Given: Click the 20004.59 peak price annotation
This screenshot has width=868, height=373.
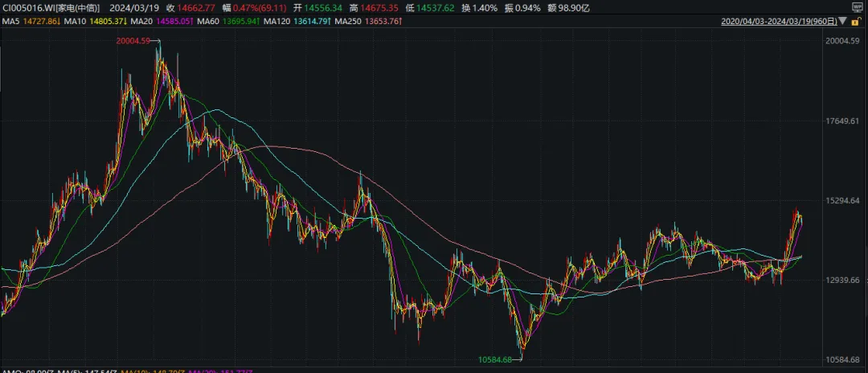Looking at the screenshot, I should tap(133, 40).
